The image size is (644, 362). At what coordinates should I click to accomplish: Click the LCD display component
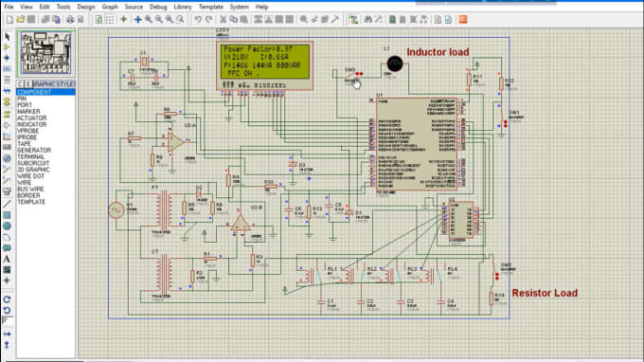click(x=264, y=65)
